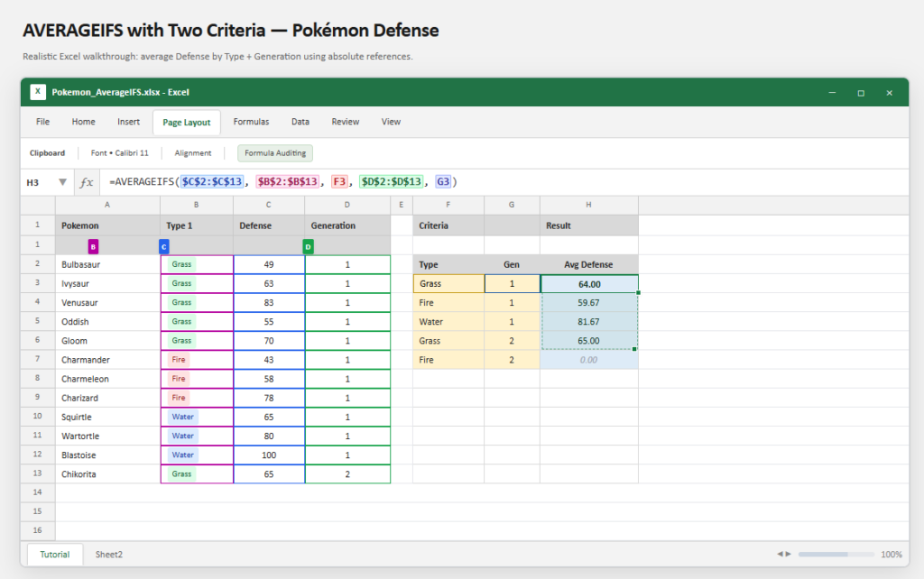This screenshot has width=924, height=579.
Task: Click the Alignment group
Action: (x=193, y=153)
